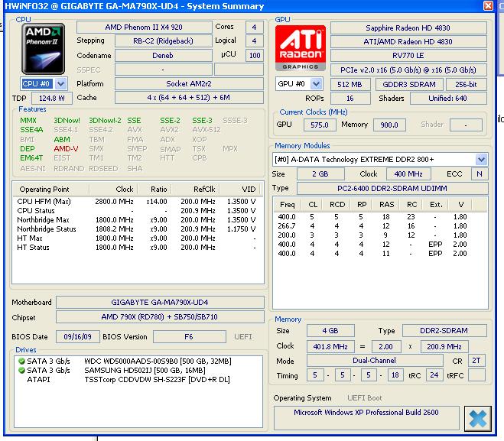504x441 pixels.
Task: Click the memory clock 401.8 MHz field
Action: coord(330,346)
